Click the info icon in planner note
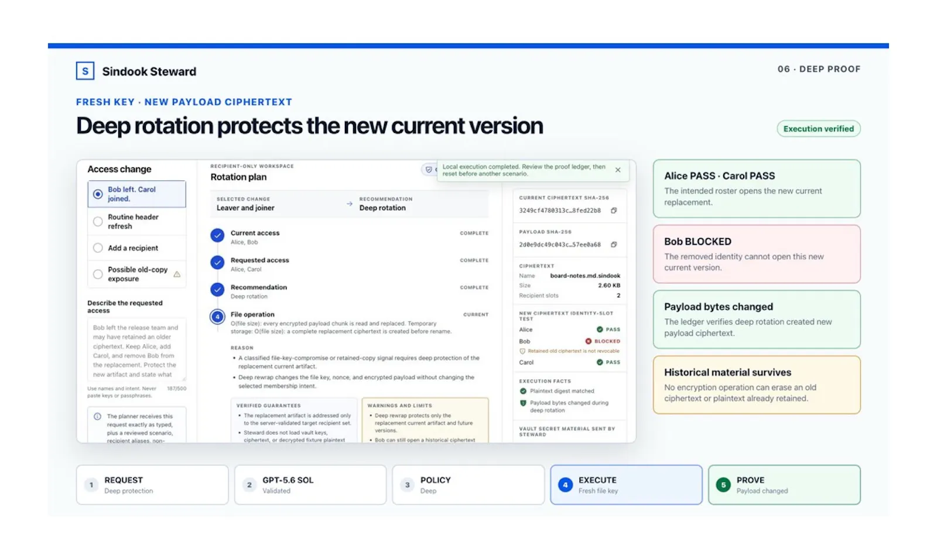937x560 pixels. tap(98, 417)
